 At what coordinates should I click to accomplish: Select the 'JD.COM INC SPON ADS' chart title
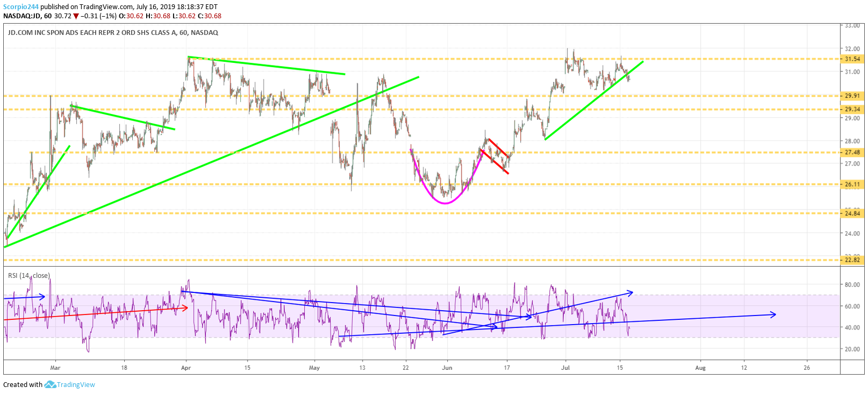click(x=113, y=33)
